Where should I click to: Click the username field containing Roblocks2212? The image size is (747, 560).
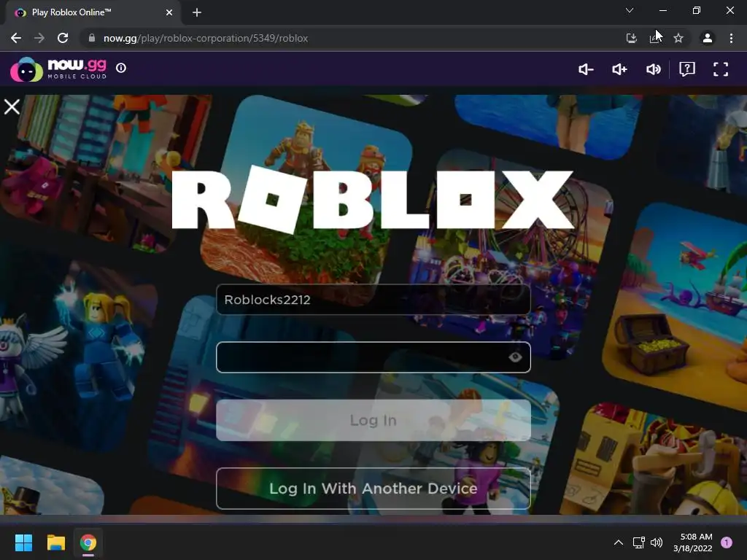373,300
